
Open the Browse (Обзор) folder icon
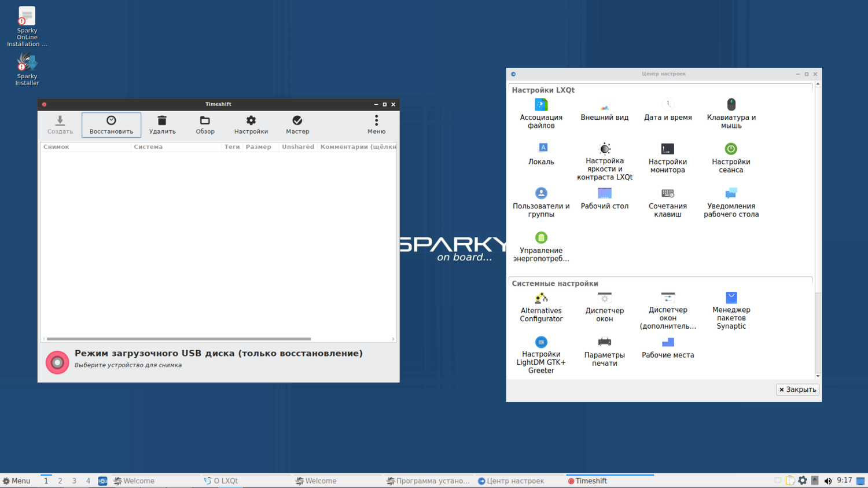(205, 121)
